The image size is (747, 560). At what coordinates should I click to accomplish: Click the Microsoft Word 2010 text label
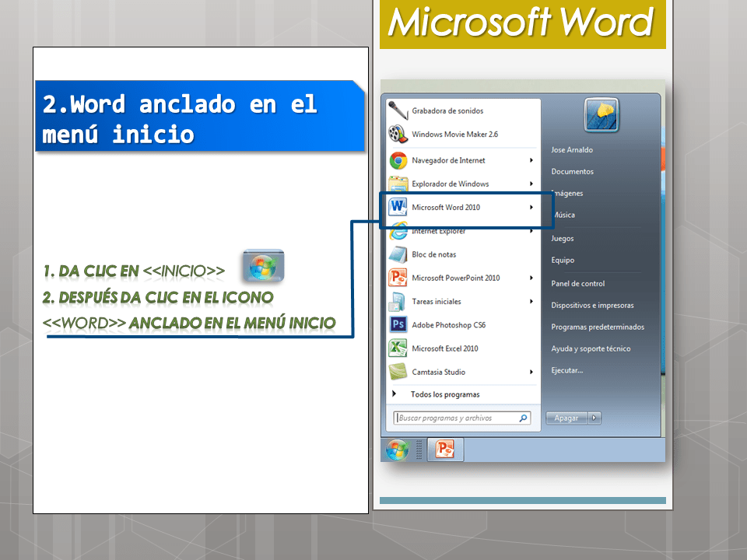[446, 207]
